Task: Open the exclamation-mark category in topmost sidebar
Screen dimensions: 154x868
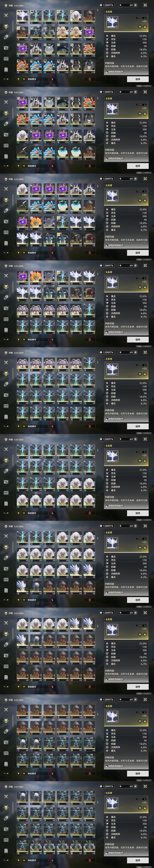Action: coord(6,69)
